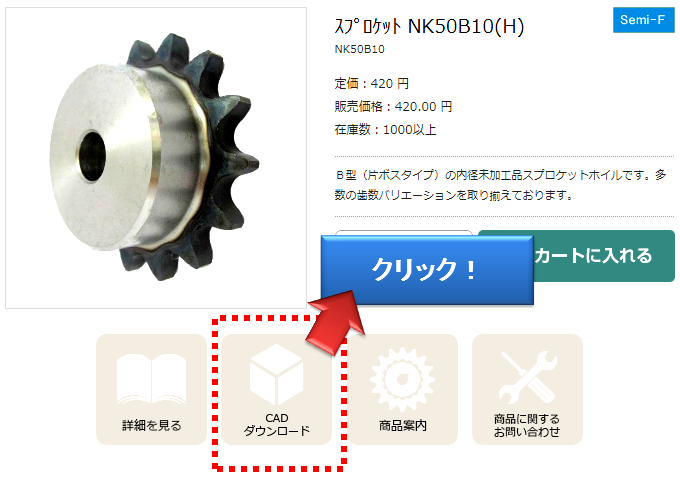The height and width of the screenshot is (478, 680).
Task: Click the 販売価格：420.00 円 line
Action: click(393, 106)
